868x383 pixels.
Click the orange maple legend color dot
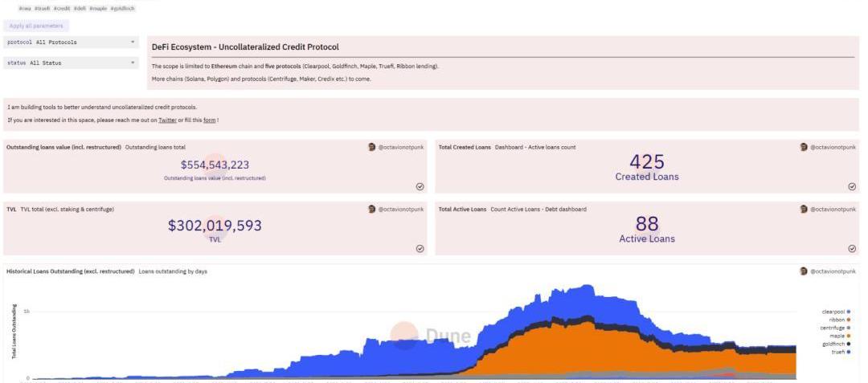849,336
